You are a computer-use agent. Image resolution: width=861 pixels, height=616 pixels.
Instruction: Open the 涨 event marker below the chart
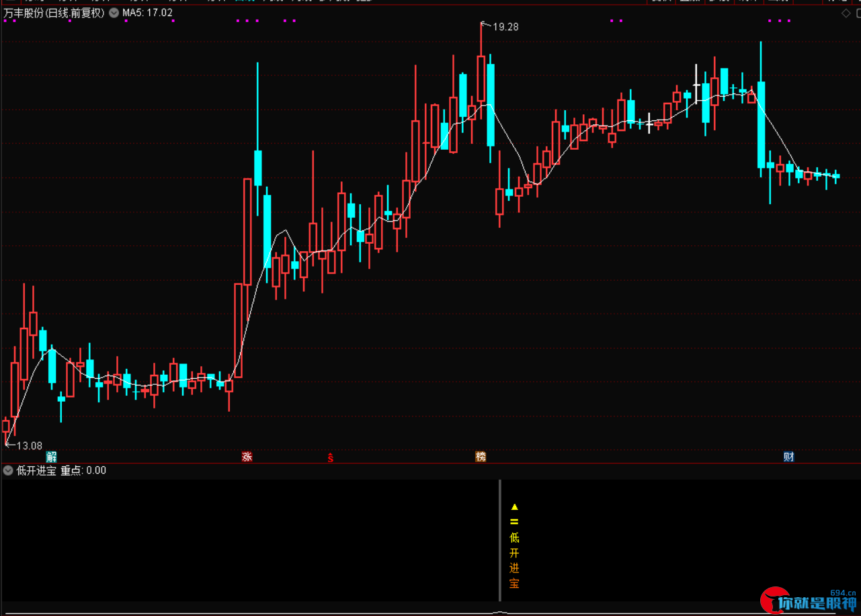(x=247, y=457)
